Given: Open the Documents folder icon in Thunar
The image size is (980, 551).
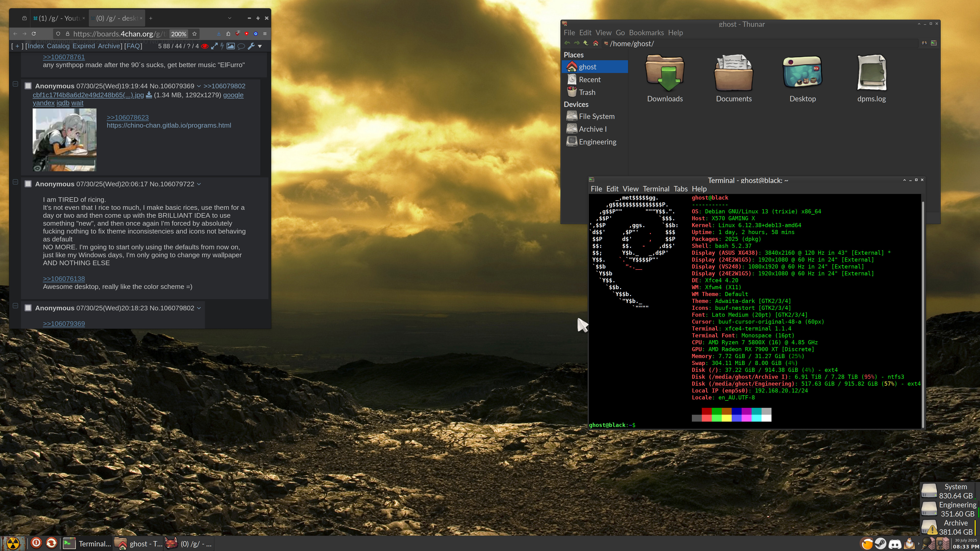Looking at the screenshot, I should [733, 73].
